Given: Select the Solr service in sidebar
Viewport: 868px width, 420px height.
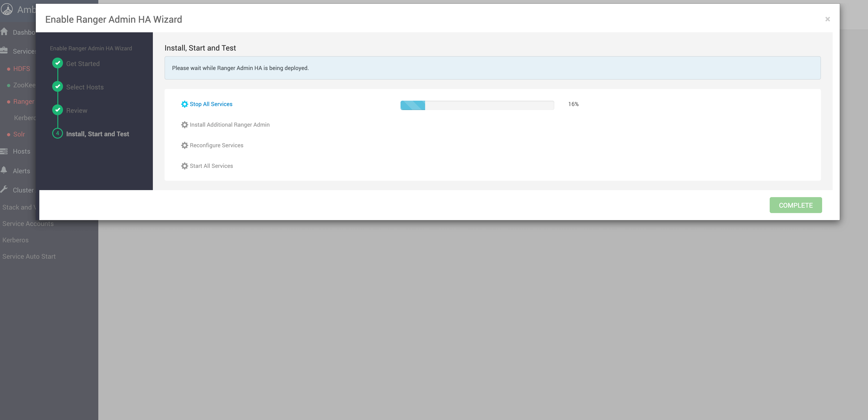Looking at the screenshot, I should (x=19, y=134).
